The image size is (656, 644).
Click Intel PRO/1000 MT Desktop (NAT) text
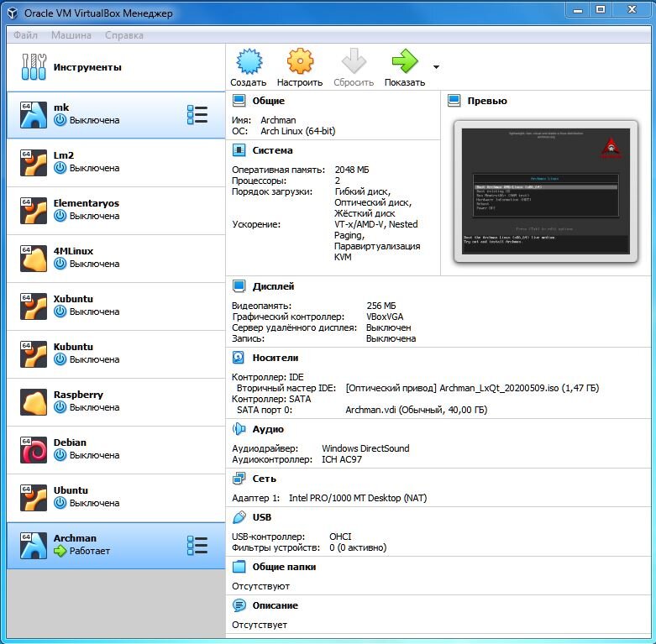pyautogui.click(x=358, y=498)
